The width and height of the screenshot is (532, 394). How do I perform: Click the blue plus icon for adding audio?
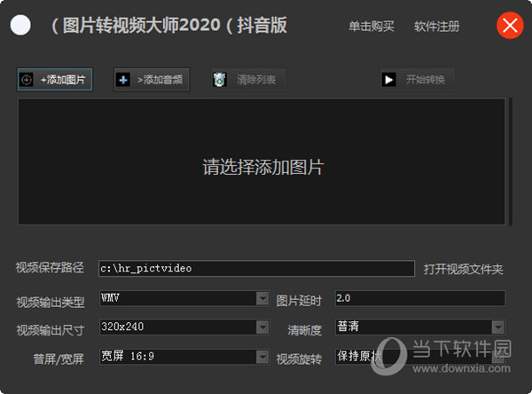click(x=123, y=80)
